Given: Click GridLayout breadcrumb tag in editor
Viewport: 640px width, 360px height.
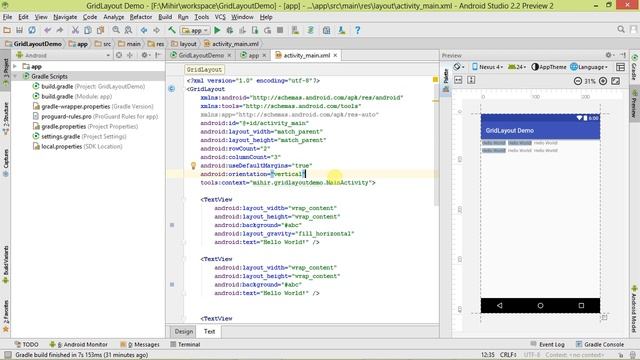Looking at the screenshot, I should click(204, 70).
